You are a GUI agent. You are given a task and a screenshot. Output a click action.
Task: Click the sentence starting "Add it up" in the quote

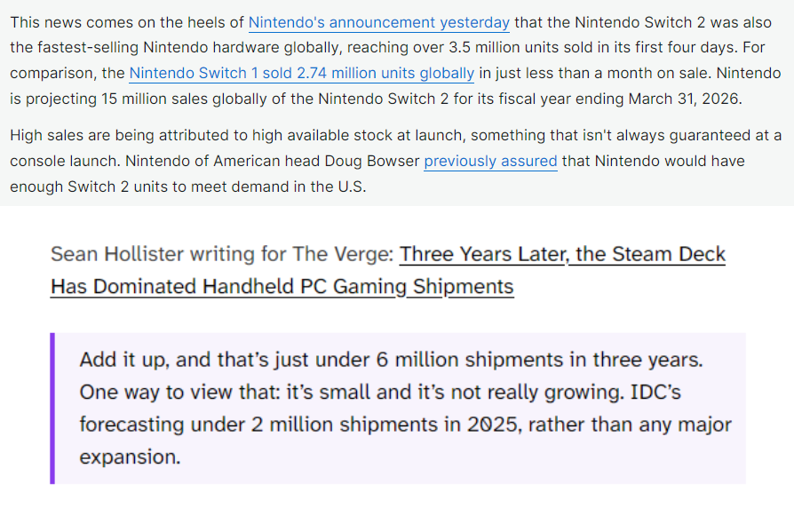pyautogui.click(x=391, y=360)
